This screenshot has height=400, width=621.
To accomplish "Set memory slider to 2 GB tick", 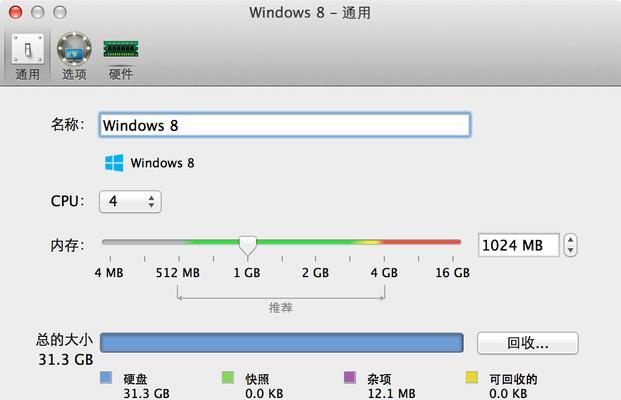I will tap(316, 242).
